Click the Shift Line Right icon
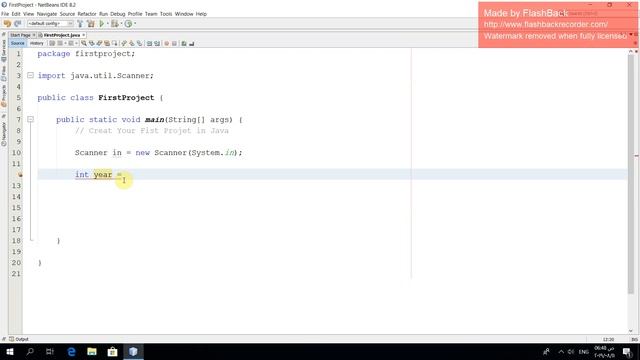This screenshot has width=640, height=360. 157,43
